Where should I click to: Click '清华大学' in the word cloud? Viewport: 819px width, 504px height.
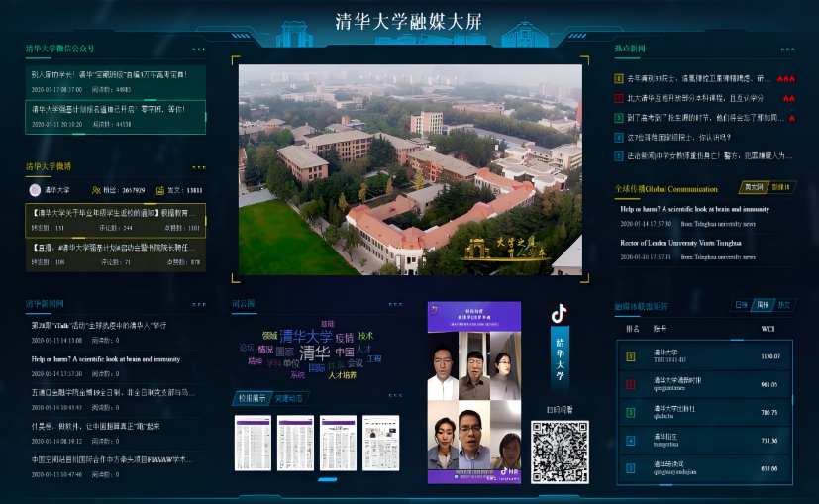coord(306,336)
